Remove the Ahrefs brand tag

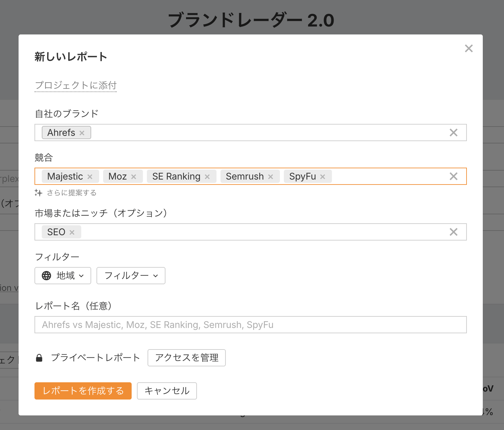[82, 133]
